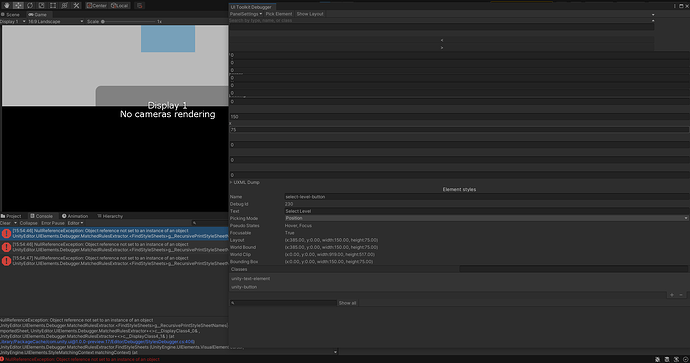The width and height of the screenshot is (690, 363).
Task: Select the Rect transform tool icon
Action: [53, 5]
